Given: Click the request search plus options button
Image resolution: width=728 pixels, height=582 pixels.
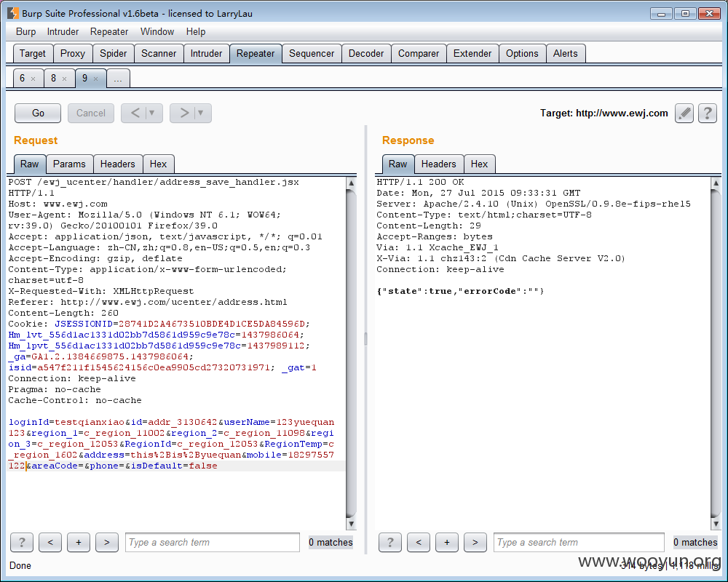Looking at the screenshot, I should (79, 542).
